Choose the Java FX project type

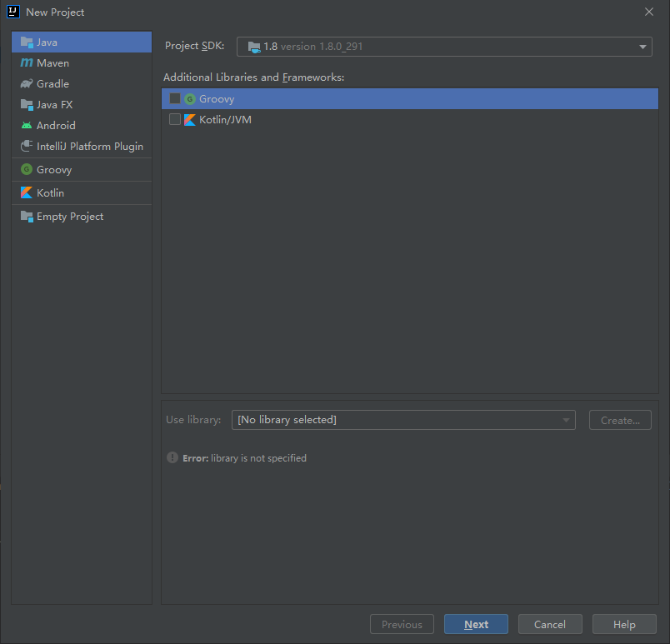82,105
